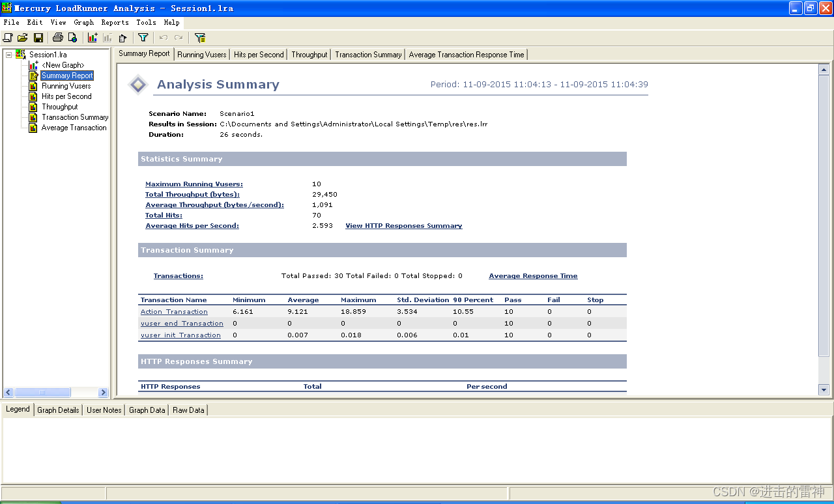834x504 pixels.
Task: Click the tree panel's scroll left arrow
Action: [x=8, y=393]
